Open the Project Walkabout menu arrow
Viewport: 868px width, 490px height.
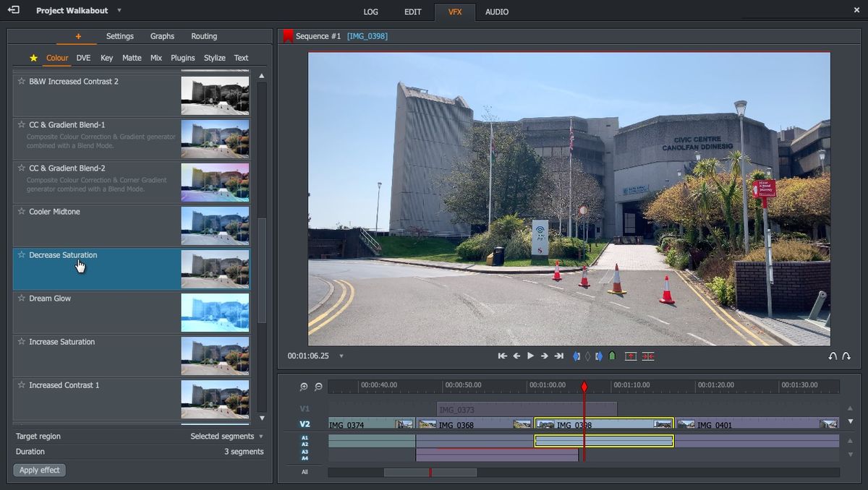119,11
